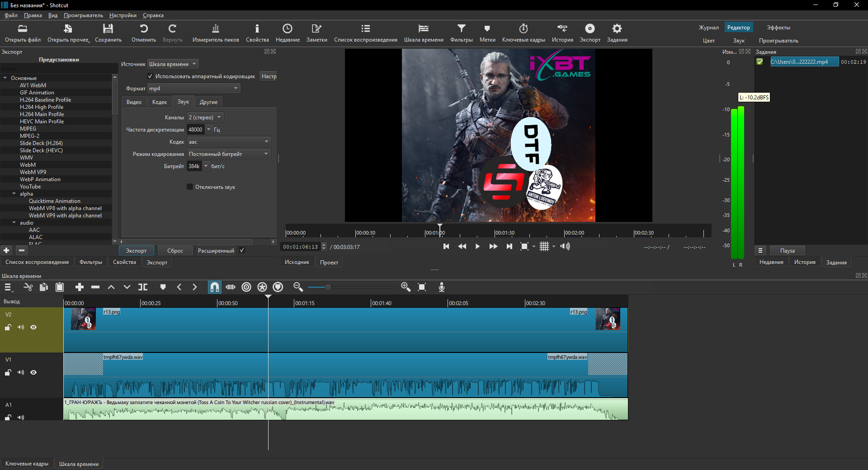
Task: Click the timeline copy icon
Action: (44, 287)
